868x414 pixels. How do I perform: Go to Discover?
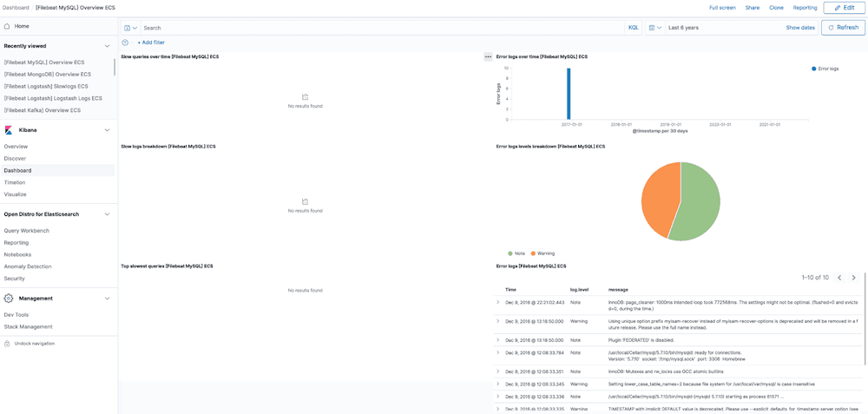click(x=15, y=158)
